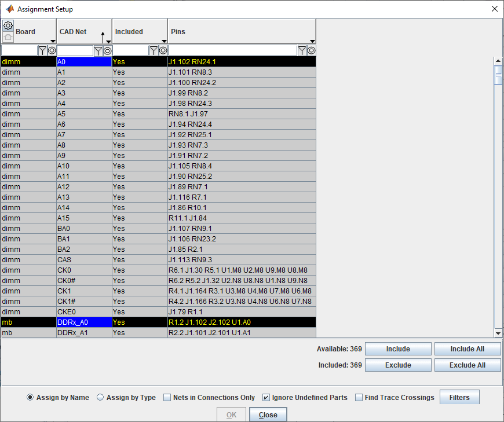Close the Assignment Setup dialog via Close button

268,414
